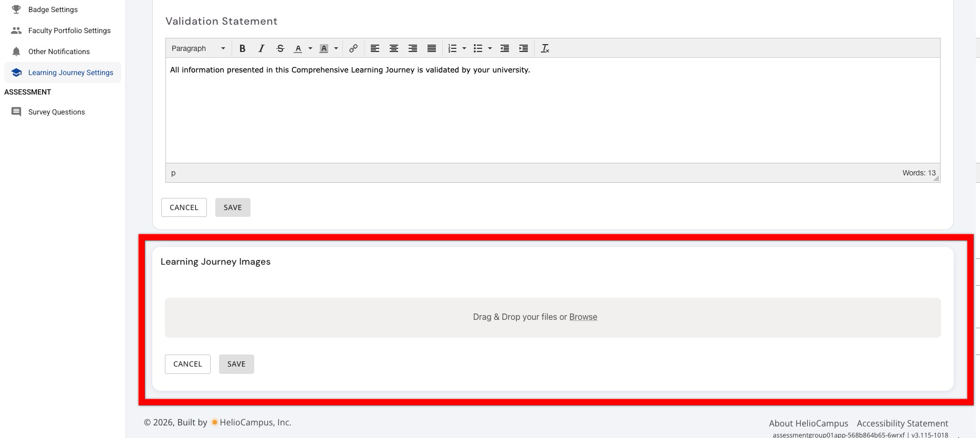Toggle strikethrough text formatting
The height and width of the screenshot is (438, 980).
(280, 48)
